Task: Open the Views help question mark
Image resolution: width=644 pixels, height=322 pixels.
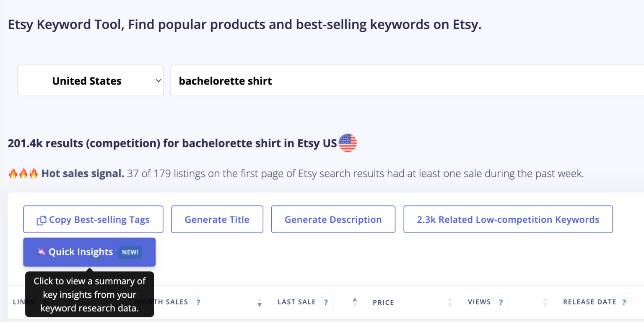Action: [x=501, y=302]
